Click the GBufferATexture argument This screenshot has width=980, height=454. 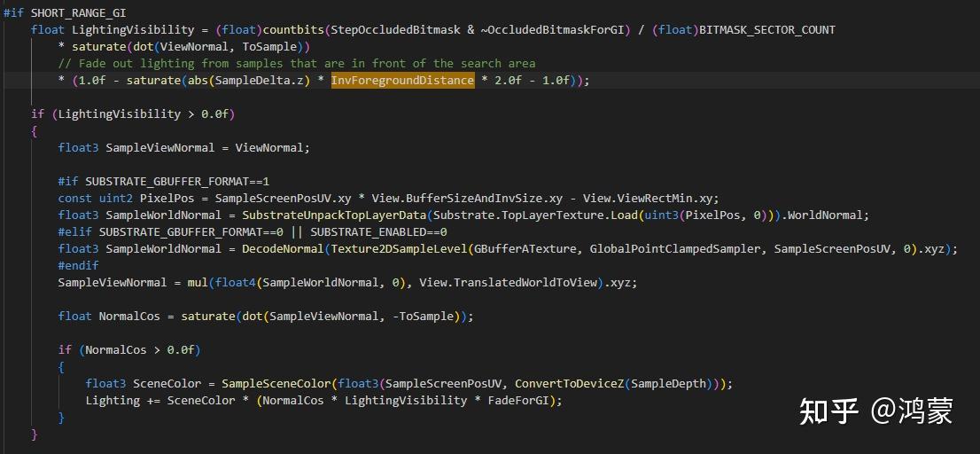tap(525, 249)
